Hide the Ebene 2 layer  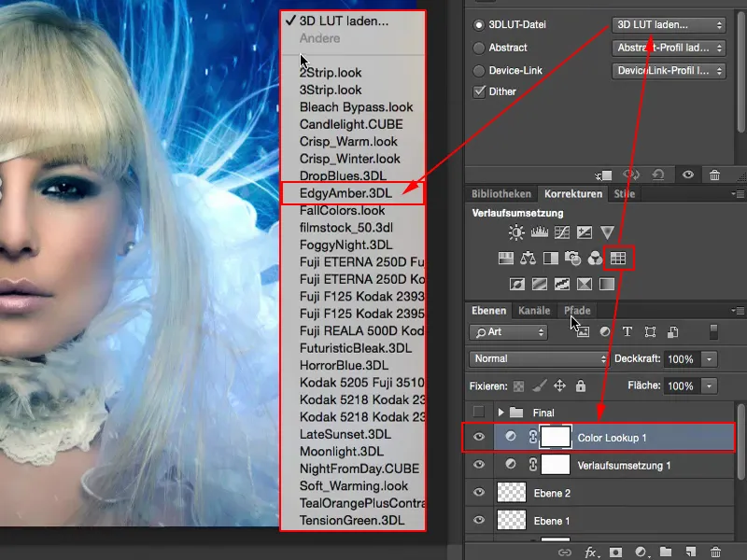[x=479, y=493]
